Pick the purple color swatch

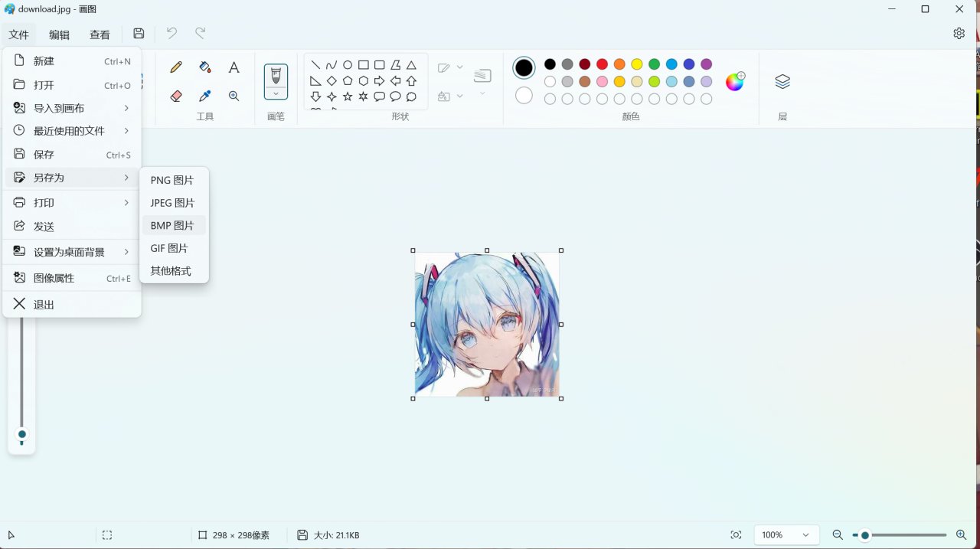pos(706,64)
